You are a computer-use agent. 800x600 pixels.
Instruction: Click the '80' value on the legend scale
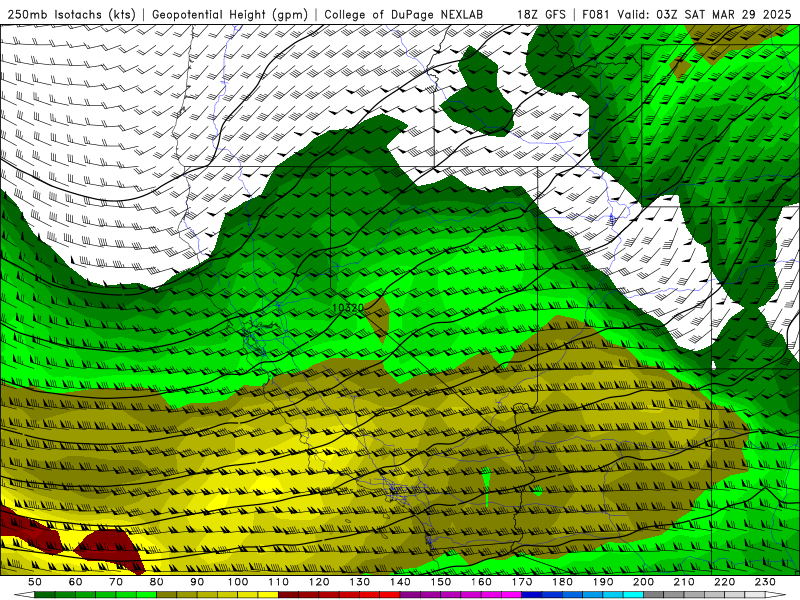tap(157, 582)
